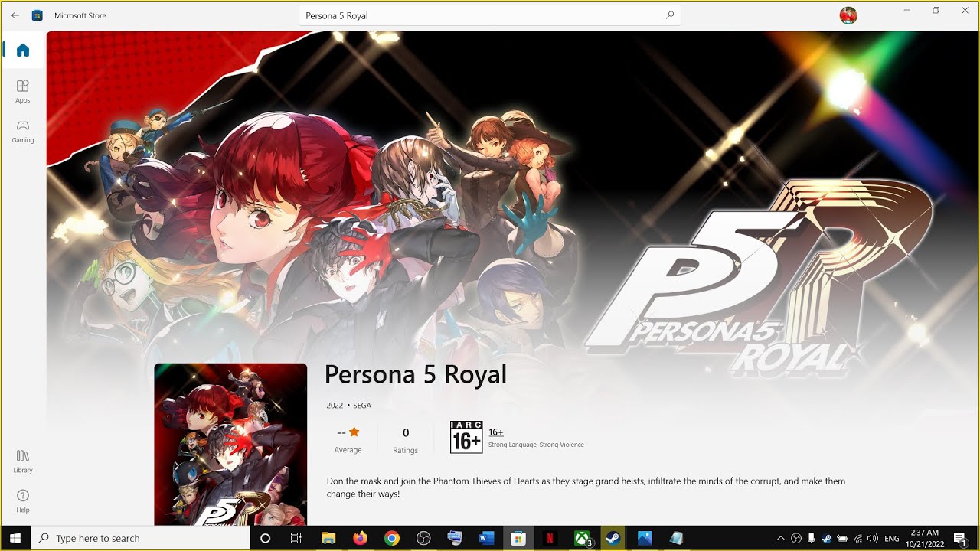Open Task View from the taskbar

coord(296,538)
